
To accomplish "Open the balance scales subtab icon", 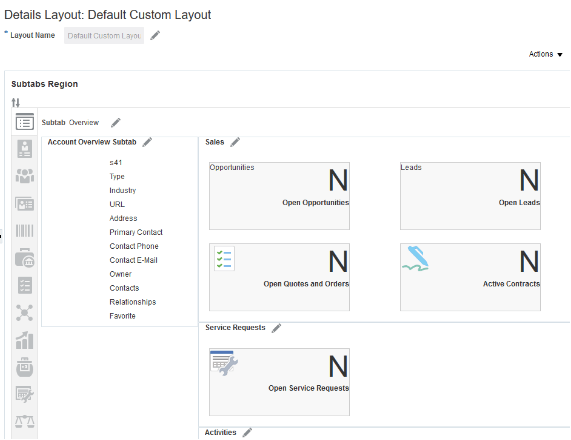I will click(25, 421).
